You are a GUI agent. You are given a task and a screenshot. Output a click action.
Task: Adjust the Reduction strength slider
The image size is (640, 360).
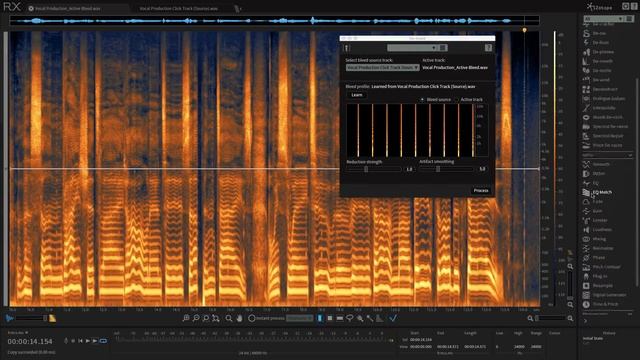tap(373, 169)
